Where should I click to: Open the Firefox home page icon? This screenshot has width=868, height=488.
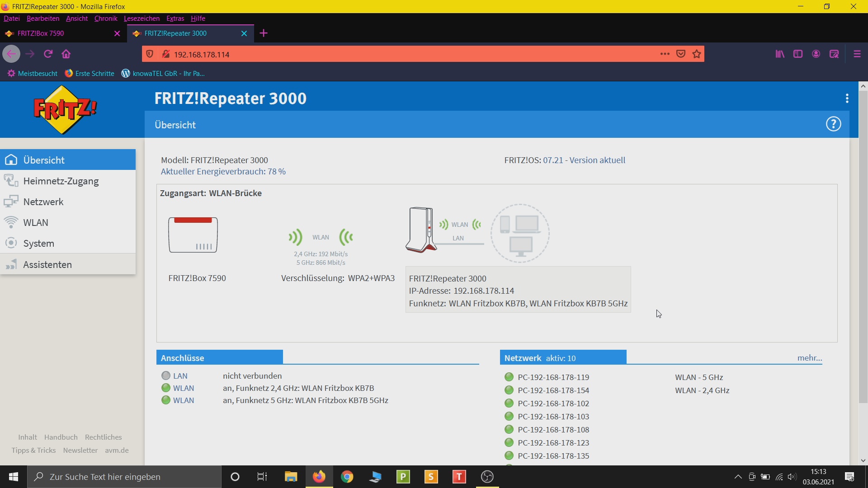tap(66, 54)
